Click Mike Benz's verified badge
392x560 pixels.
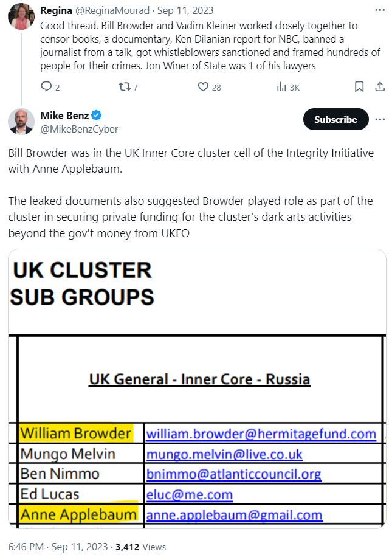(97, 116)
